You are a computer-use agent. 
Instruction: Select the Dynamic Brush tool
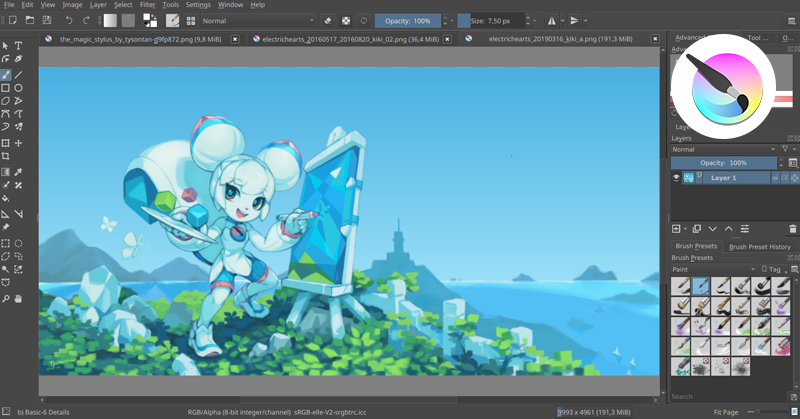click(x=6, y=127)
